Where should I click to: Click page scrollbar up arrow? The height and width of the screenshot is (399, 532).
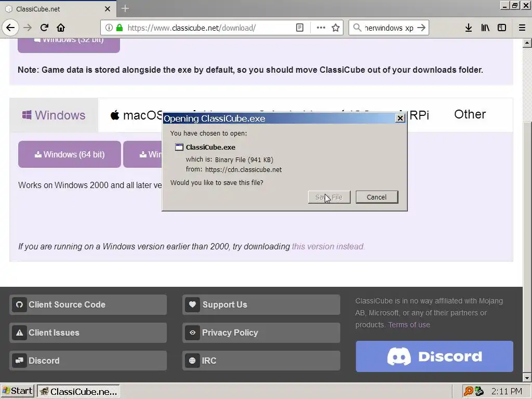(527, 43)
